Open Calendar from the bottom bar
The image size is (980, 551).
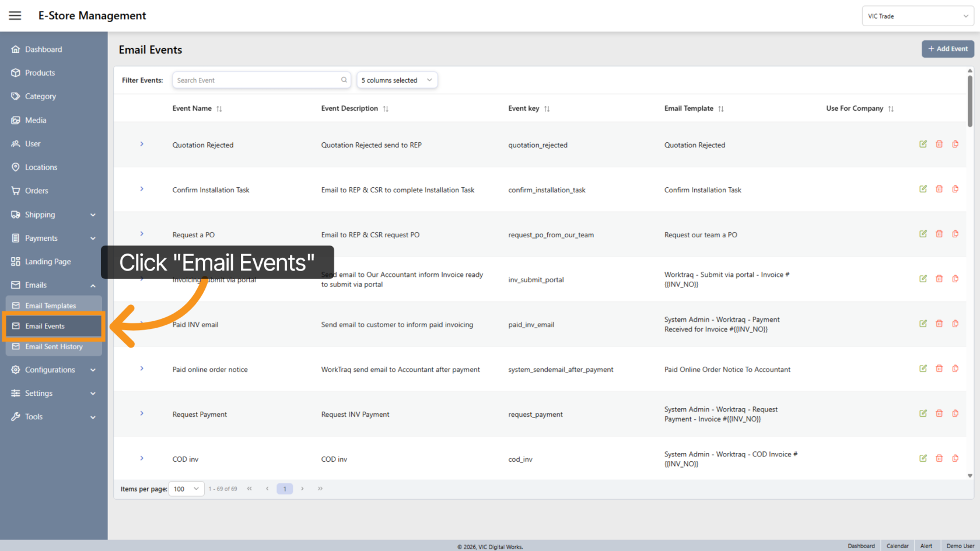point(897,546)
